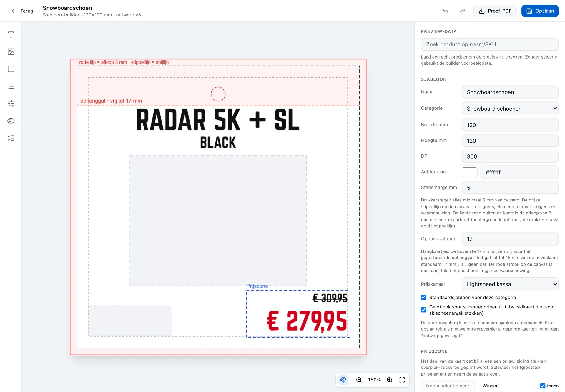Click the Hoogte mm field
The image size is (565, 392).
pos(510,141)
